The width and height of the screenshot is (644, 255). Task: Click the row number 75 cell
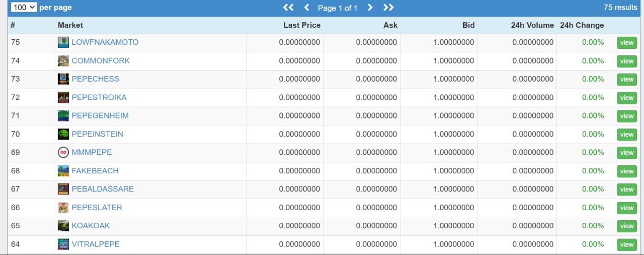(x=16, y=42)
